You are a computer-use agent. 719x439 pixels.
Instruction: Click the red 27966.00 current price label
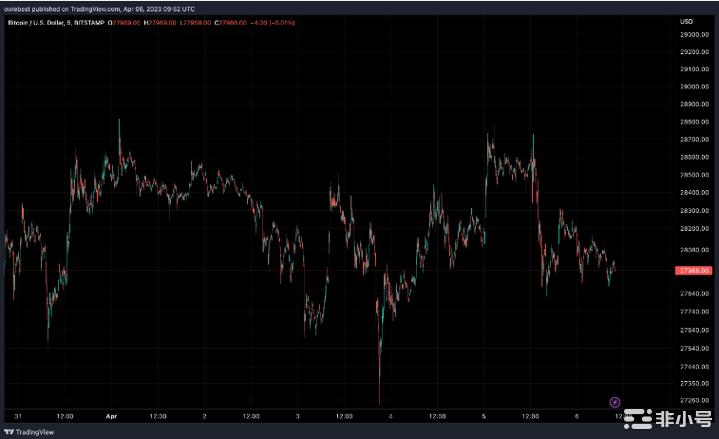click(693, 270)
